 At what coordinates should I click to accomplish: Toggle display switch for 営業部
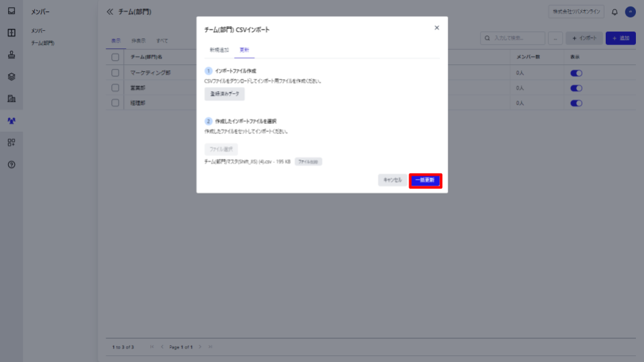point(576,88)
